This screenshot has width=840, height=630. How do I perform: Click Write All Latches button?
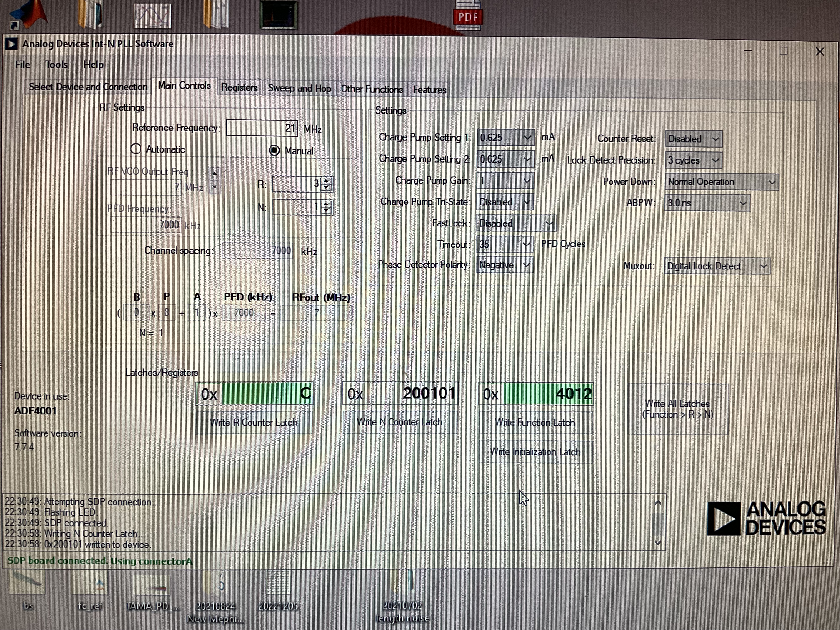(678, 409)
